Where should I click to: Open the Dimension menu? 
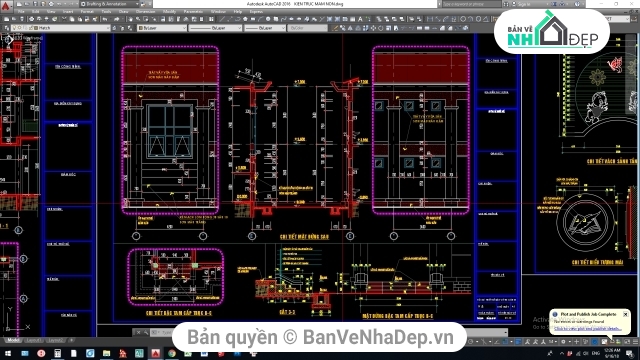(x=146, y=12)
